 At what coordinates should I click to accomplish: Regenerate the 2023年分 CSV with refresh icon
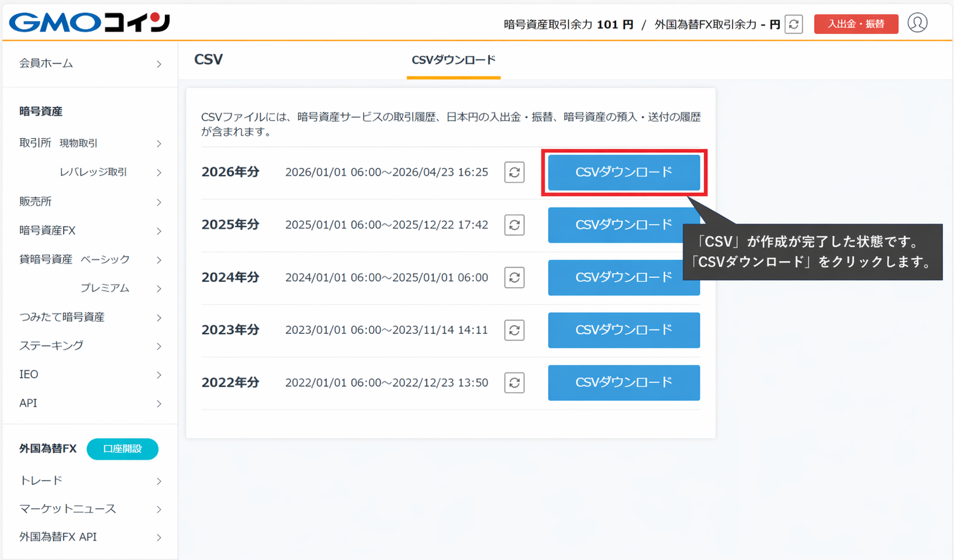pos(514,330)
